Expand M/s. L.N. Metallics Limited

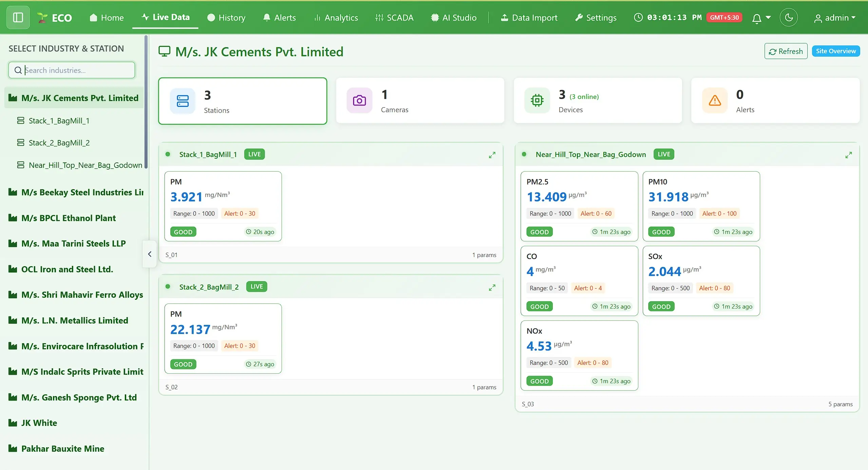(68, 320)
